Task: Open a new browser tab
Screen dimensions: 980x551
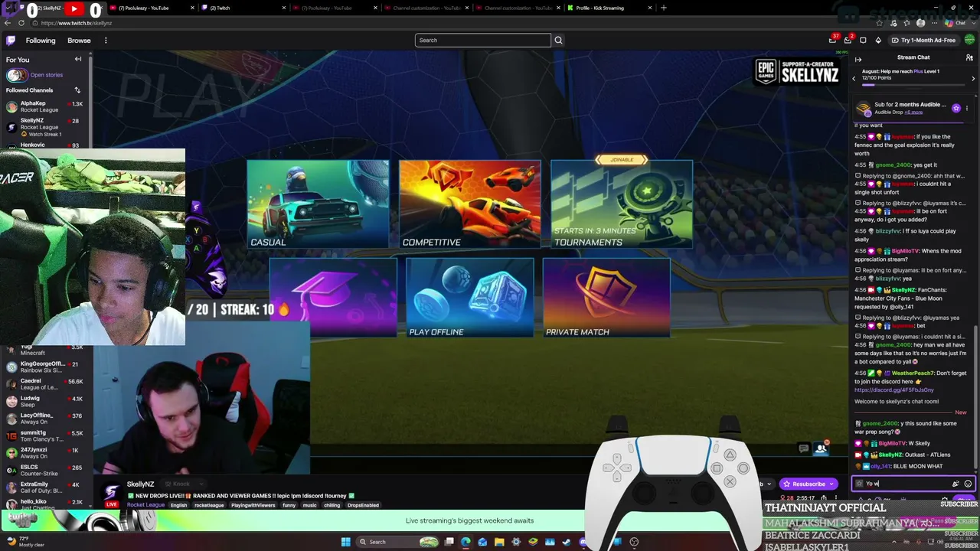Action: click(x=663, y=8)
